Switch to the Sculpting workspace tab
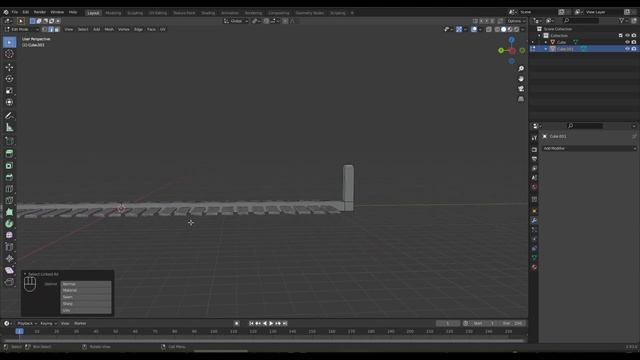This screenshot has height=360, width=640. coord(135,13)
